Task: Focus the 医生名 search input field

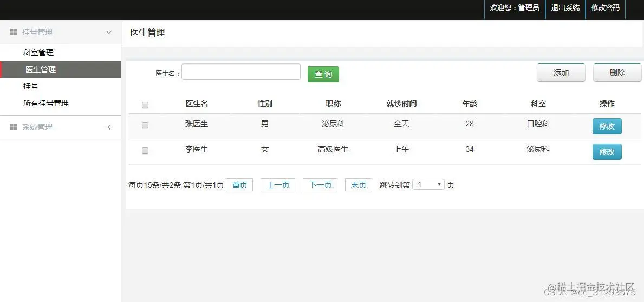Action: pos(241,72)
